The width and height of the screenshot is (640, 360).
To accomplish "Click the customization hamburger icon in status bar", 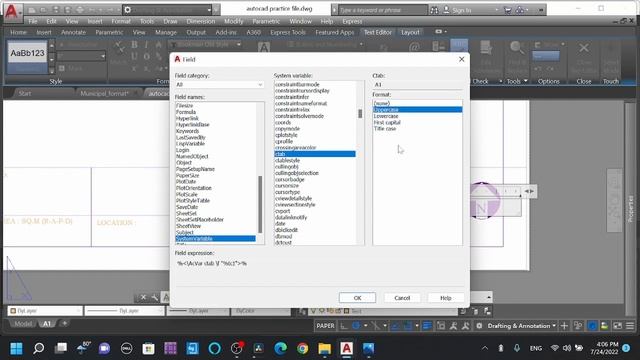I will [x=630, y=326].
